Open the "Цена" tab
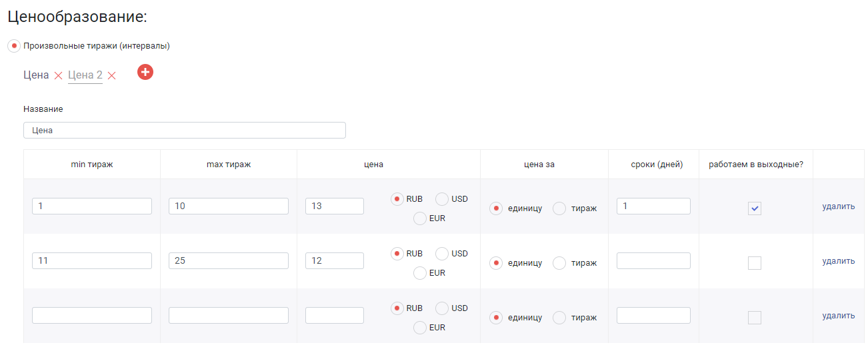Viewport: 868px width, 349px height. 36,75
